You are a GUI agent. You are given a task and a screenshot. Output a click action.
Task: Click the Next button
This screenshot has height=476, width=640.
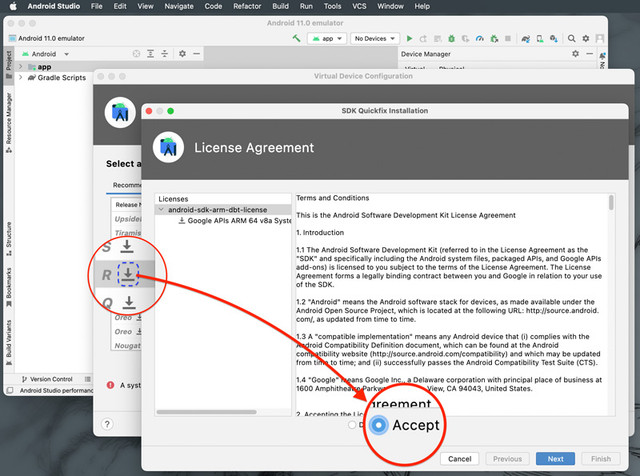[x=555, y=458]
